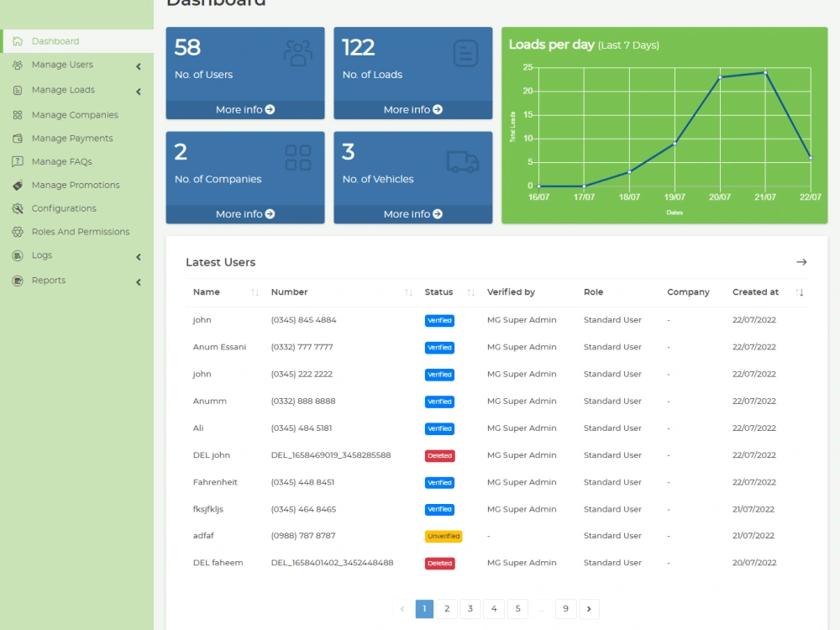Go to pagination page 4
Image resolution: width=840 pixels, height=630 pixels.
tap(494, 608)
